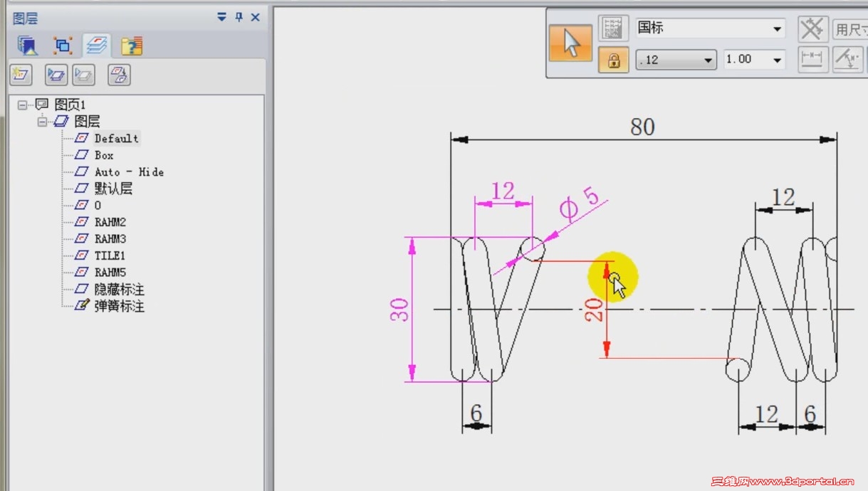Select the RAHM3 layer
Image resolution: width=868 pixels, height=491 pixels.
pos(110,239)
